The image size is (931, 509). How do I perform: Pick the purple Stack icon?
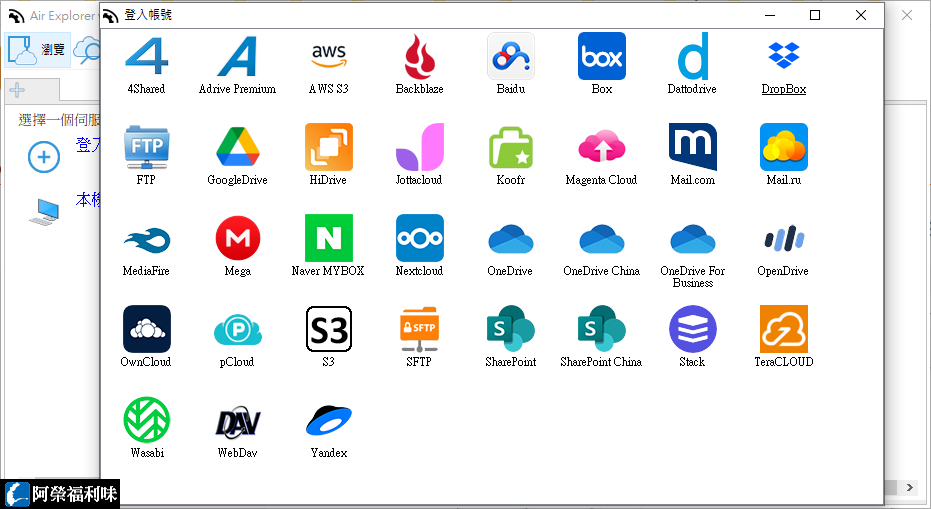point(693,329)
